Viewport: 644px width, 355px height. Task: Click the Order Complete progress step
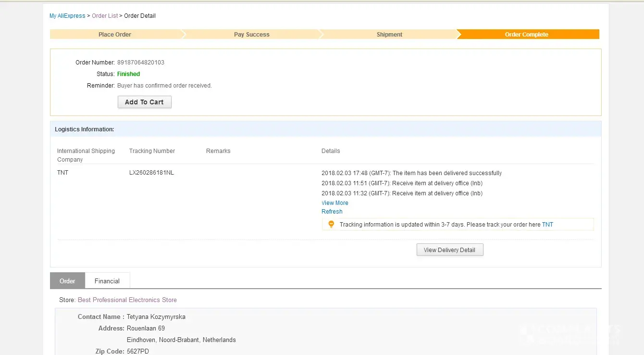pos(526,35)
